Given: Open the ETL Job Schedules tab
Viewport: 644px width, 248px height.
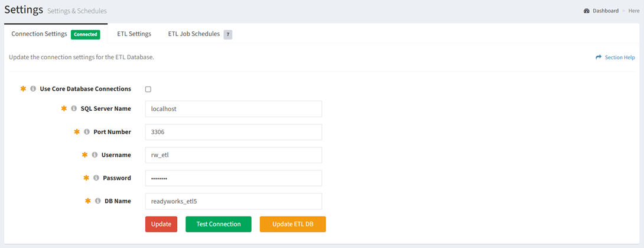Looking at the screenshot, I should [x=194, y=34].
